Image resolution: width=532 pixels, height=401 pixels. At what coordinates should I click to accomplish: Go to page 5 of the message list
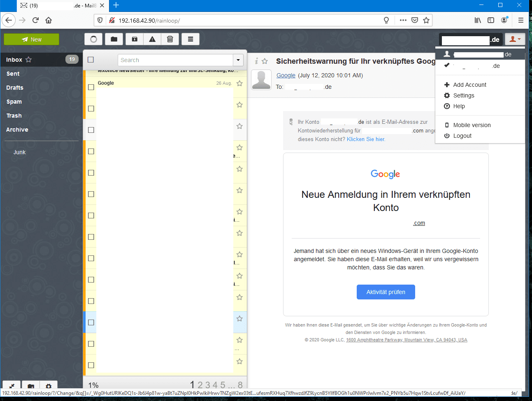pyautogui.click(x=223, y=385)
